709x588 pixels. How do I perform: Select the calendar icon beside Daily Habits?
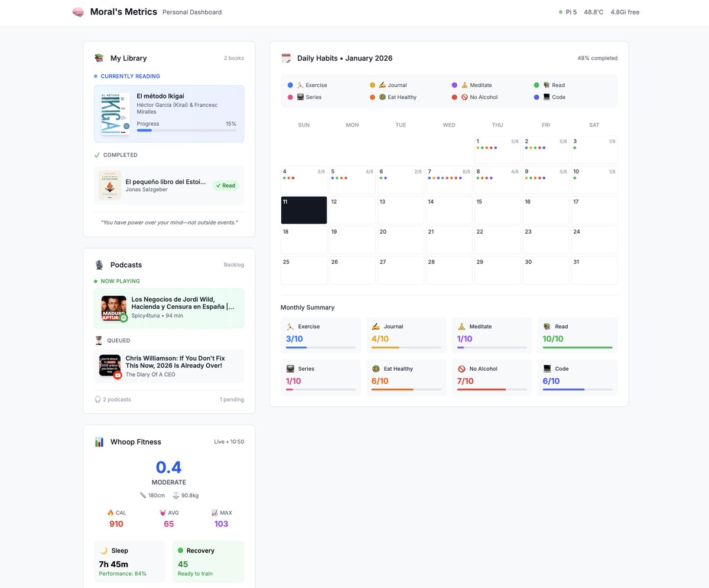[x=286, y=58]
